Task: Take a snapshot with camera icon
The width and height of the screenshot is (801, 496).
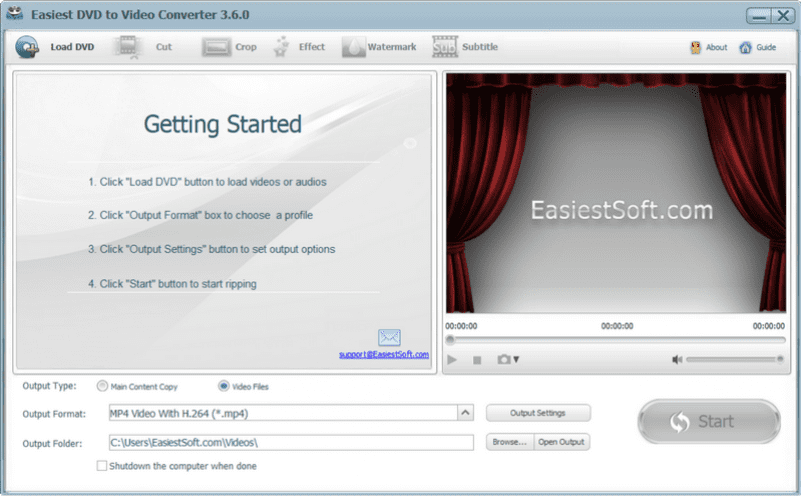Action: point(504,360)
